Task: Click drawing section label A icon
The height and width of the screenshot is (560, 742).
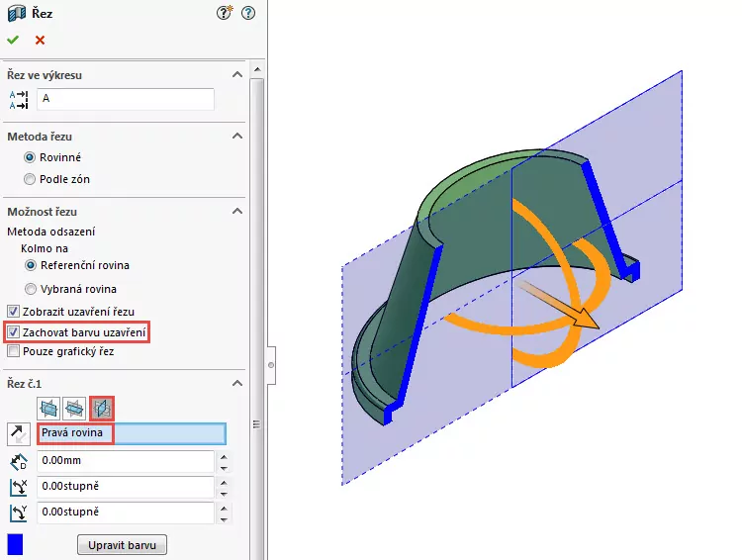Action: [x=19, y=100]
